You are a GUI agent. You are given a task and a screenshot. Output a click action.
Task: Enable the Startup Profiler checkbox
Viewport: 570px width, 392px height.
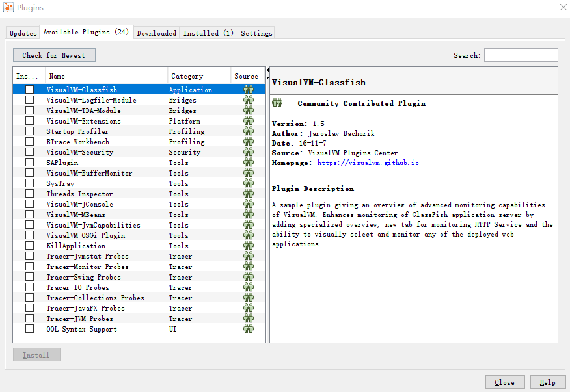pyautogui.click(x=29, y=131)
